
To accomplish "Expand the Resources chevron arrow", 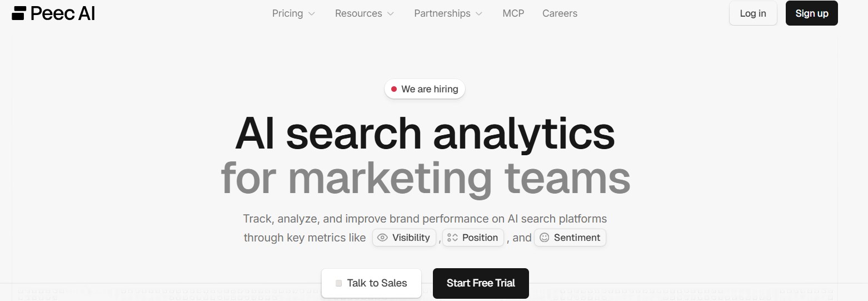I will [391, 14].
